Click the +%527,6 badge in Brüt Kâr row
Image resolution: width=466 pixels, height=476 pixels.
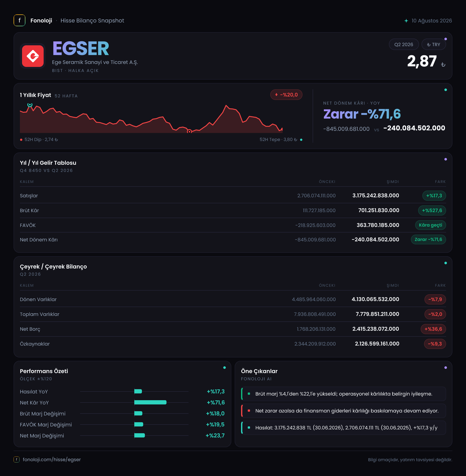point(432,210)
